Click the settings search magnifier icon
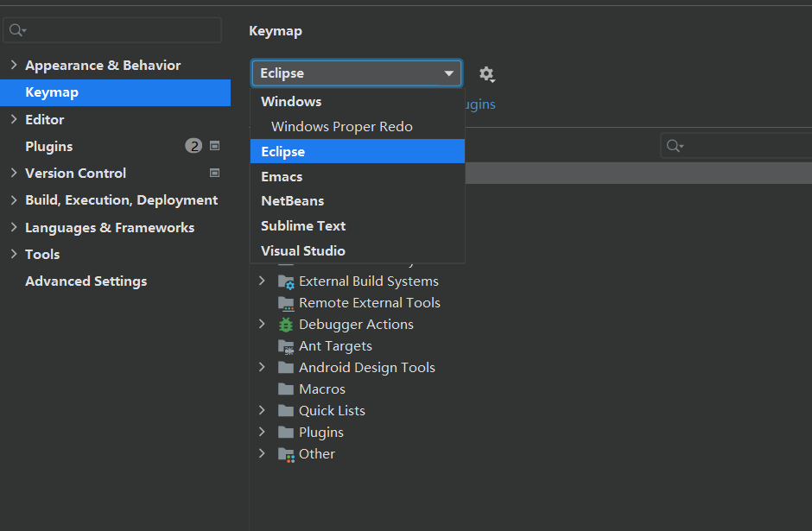812x531 pixels. pyautogui.click(x=17, y=30)
